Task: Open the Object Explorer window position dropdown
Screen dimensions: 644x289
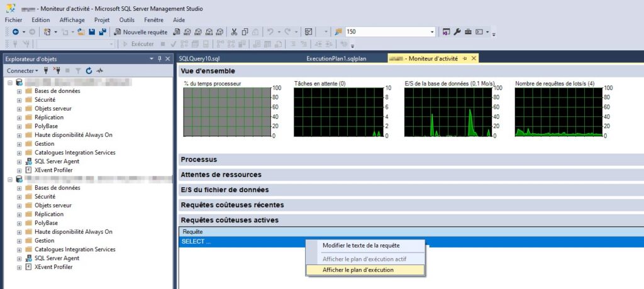Action: click(152, 59)
